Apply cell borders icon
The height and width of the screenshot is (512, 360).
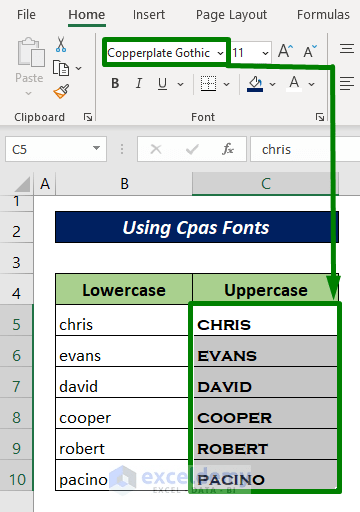click(x=208, y=83)
